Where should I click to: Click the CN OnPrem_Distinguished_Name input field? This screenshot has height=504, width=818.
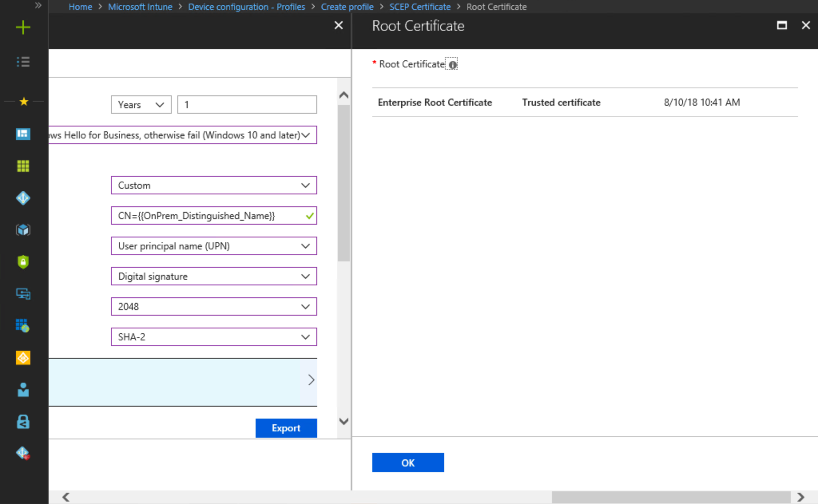[x=208, y=216]
